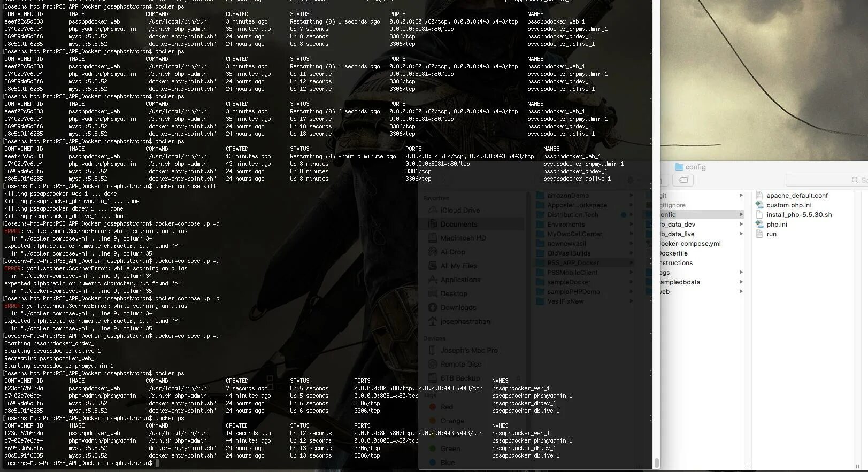Click 'Killing pssappdocker_web_1 ... done' line
This screenshot has width=868, height=472.
pyautogui.click(x=60, y=194)
